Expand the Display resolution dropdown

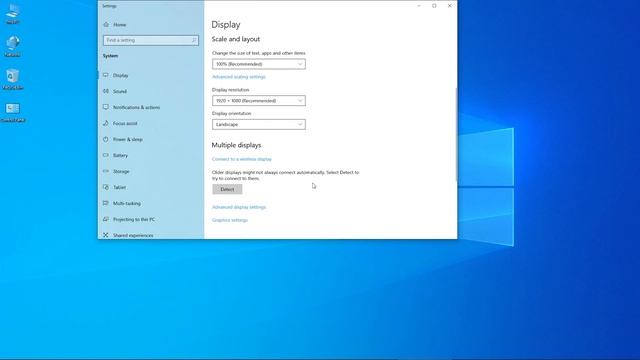tap(259, 100)
